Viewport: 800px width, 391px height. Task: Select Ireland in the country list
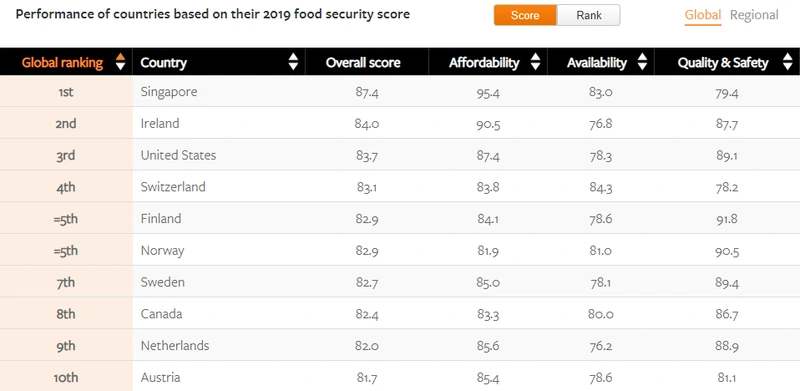160,124
